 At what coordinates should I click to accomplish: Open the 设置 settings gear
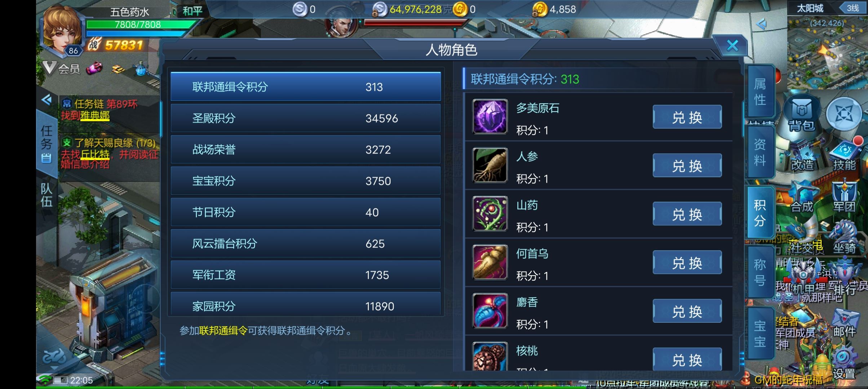(844, 364)
